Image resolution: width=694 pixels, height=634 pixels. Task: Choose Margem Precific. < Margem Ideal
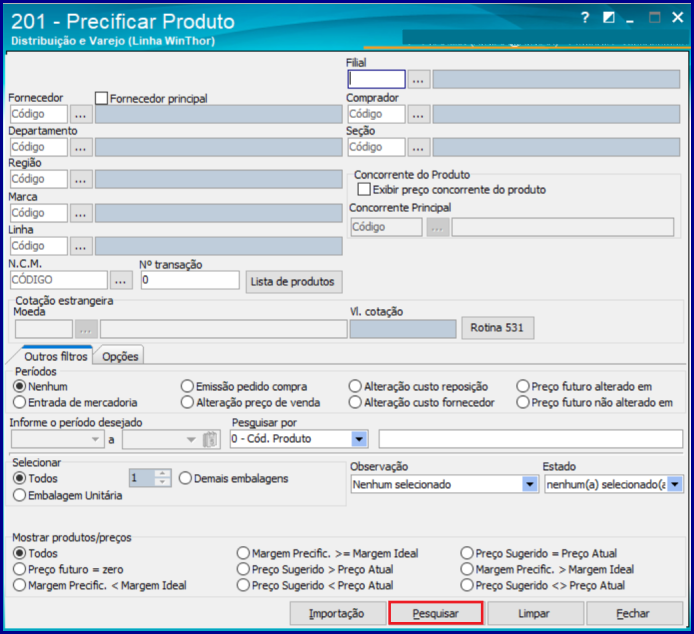click(19, 585)
